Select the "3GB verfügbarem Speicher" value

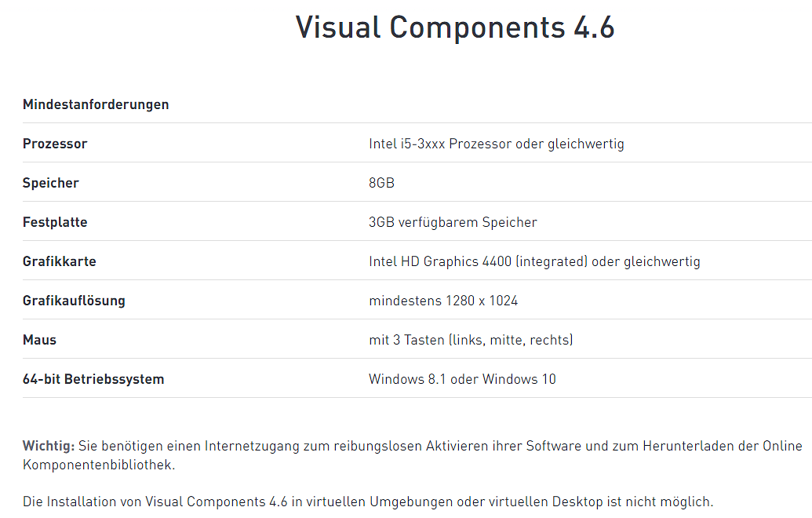pyautogui.click(x=453, y=222)
